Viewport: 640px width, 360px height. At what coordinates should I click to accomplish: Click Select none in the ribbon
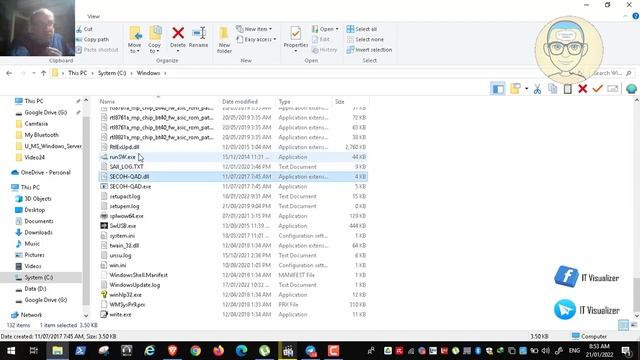click(x=365, y=39)
